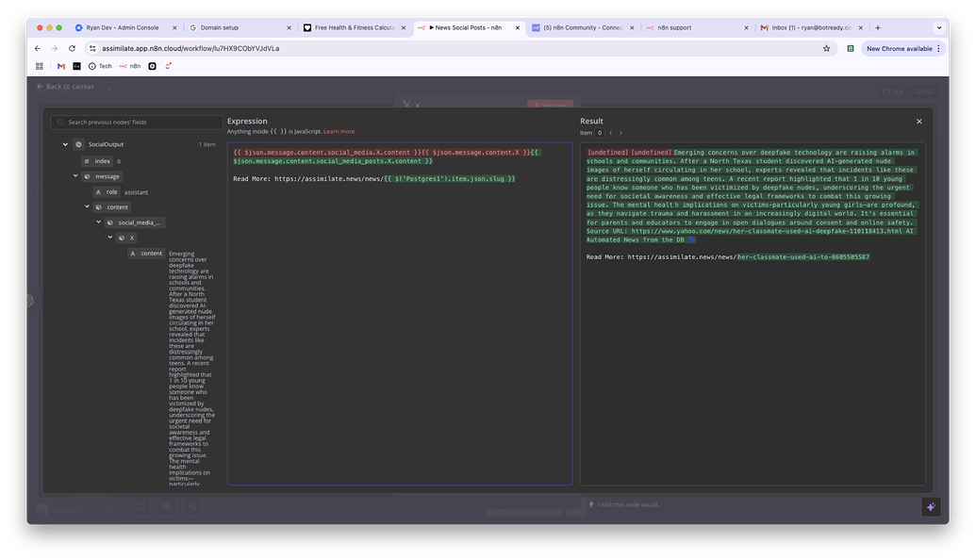976x560 pixels.
Task: Click the search previous nodes' fields input
Action: pos(137,121)
